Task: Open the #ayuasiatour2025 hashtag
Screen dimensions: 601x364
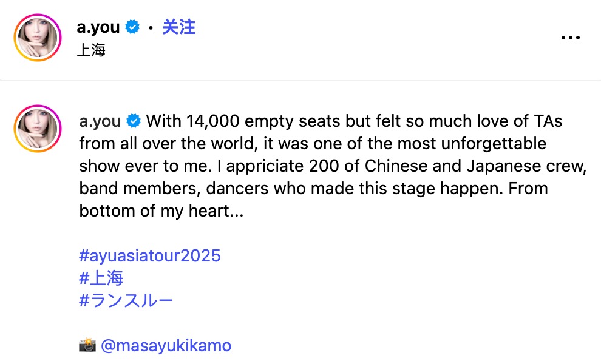Action: [x=150, y=255]
